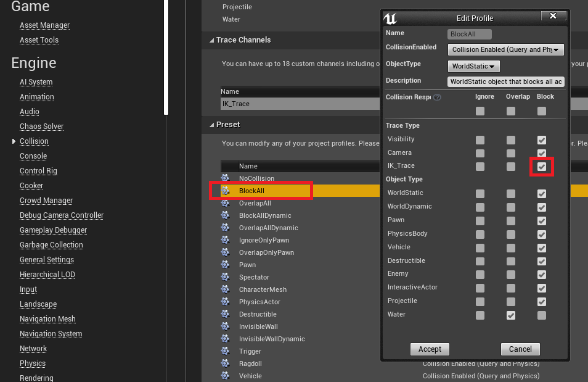Screen dimensions: 588x382
Task: Click the gear icon next to Pawn preset
Action: pyautogui.click(x=225, y=265)
